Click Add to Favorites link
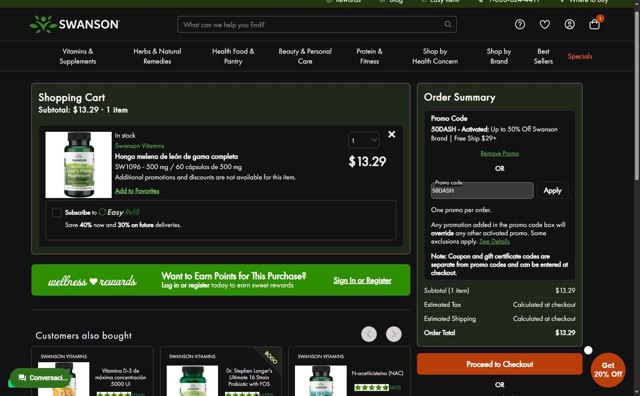This screenshot has height=396, width=640. tap(137, 191)
